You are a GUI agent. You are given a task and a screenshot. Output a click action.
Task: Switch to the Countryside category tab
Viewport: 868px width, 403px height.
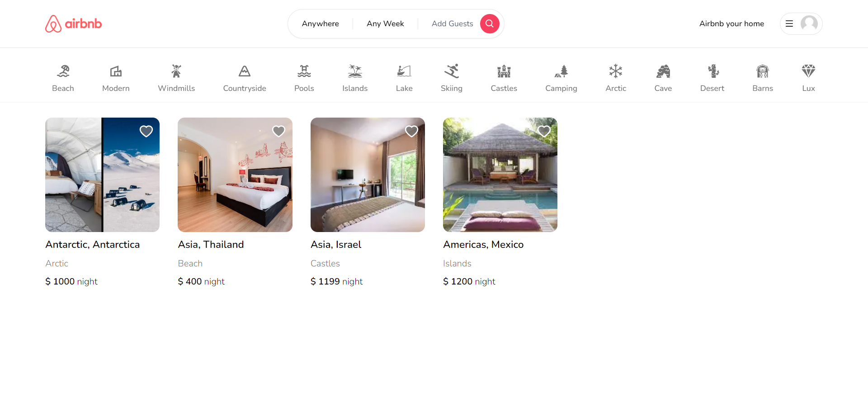(x=245, y=78)
